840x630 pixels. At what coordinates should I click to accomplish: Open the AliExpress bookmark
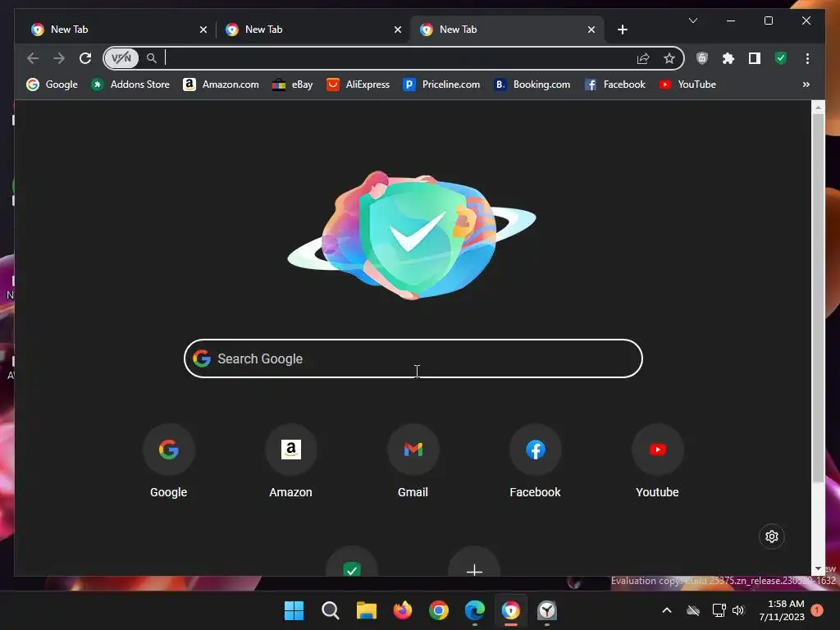358,84
